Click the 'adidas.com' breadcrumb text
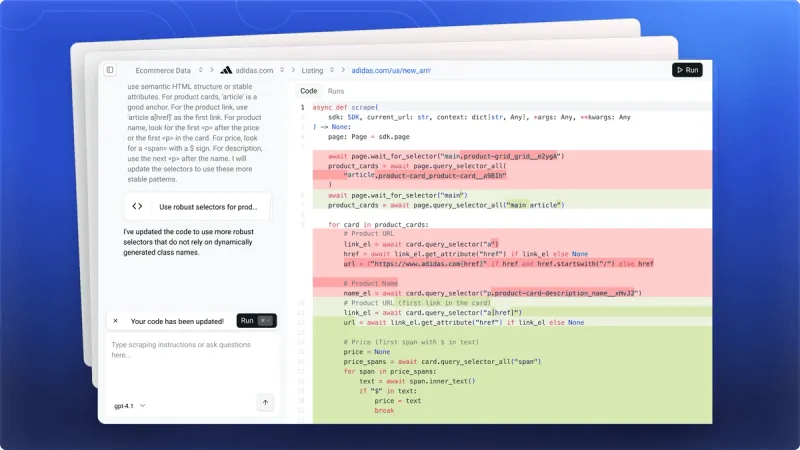The height and width of the screenshot is (450, 800). (x=254, y=70)
